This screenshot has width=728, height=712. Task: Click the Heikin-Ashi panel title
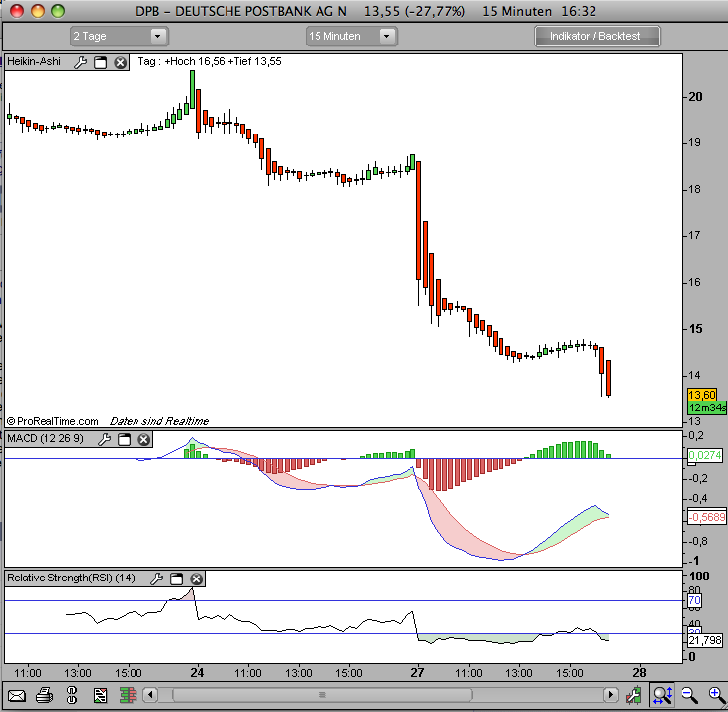[x=34, y=61]
